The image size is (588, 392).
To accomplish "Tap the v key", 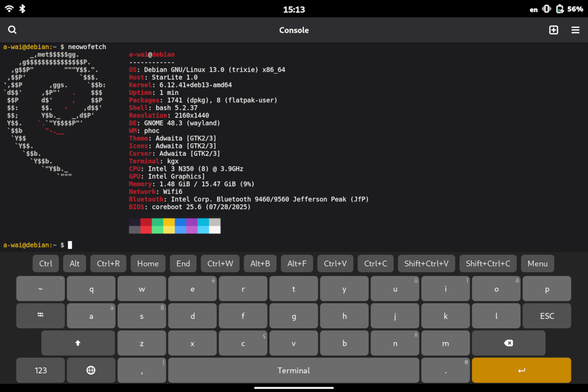I will coord(293,343).
